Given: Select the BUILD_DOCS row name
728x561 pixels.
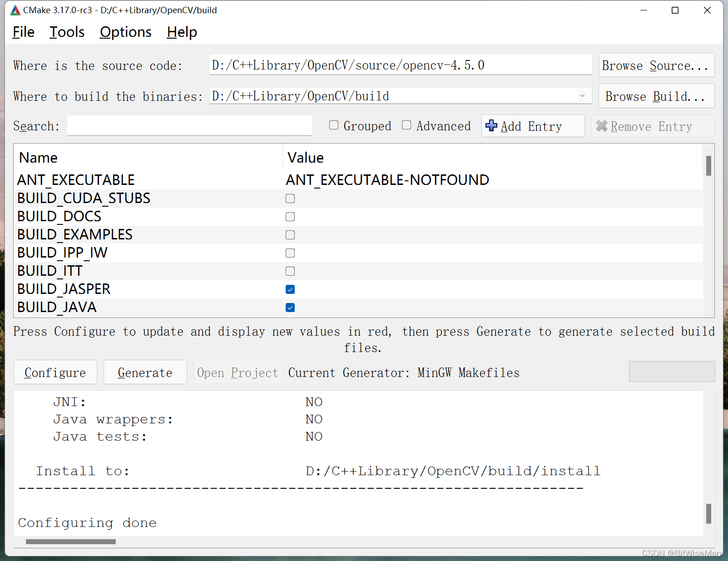Looking at the screenshot, I should [59, 216].
